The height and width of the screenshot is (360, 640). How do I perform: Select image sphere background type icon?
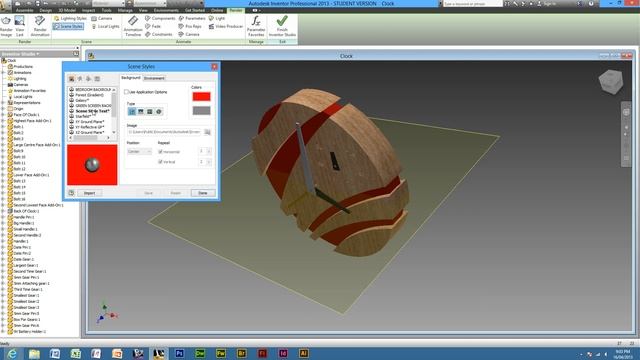point(159,111)
